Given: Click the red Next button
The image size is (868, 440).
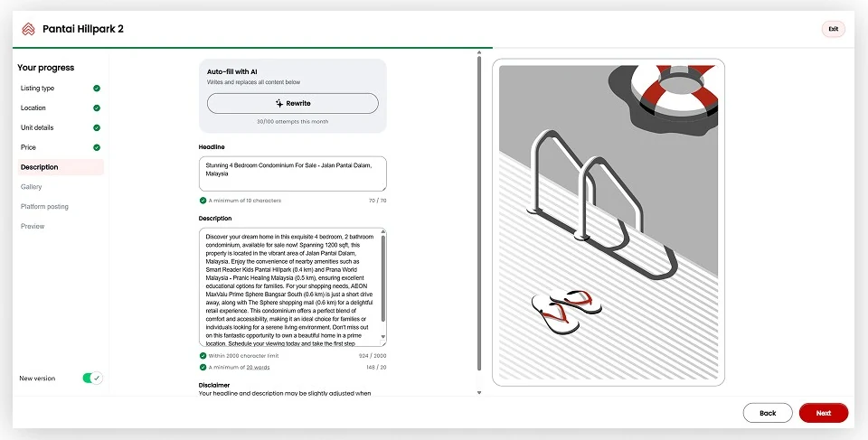Looking at the screenshot, I should (823, 413).
